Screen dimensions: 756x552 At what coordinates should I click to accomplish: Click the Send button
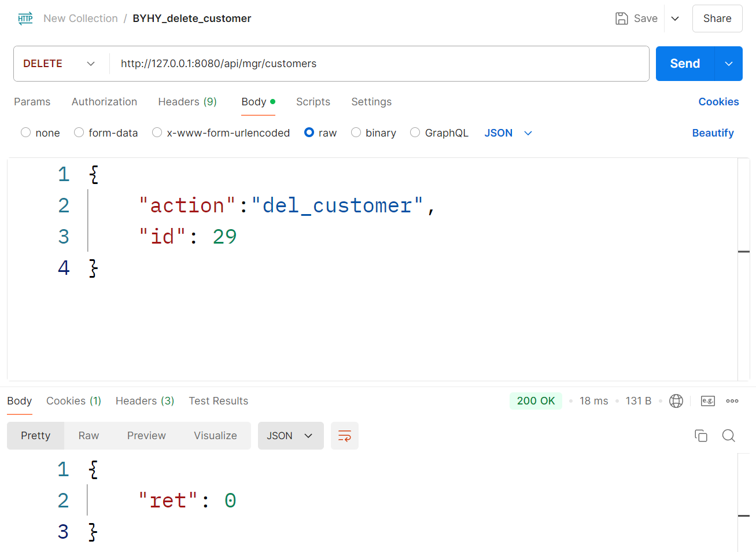click(685, 64)
